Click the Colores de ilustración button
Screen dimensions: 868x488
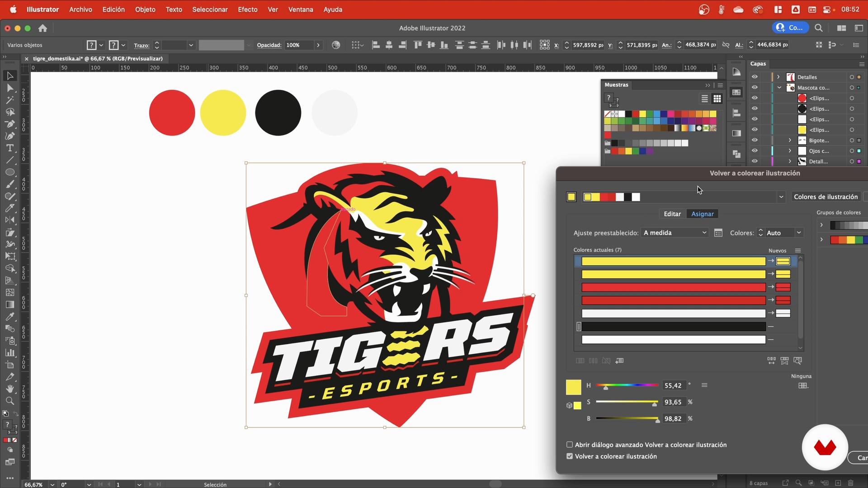(x=826, y=197)
